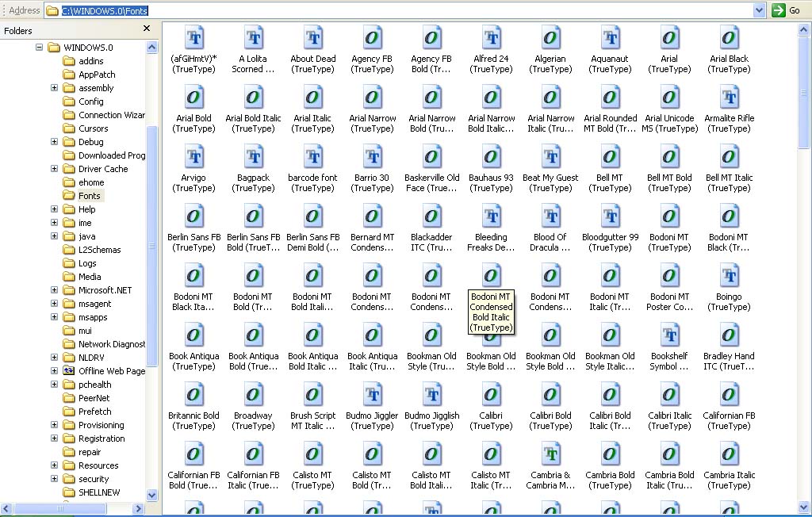The height and width of the screenshot is (517, 812).
Task: Select the Algerian font icon
Action: tap(550, 37)
